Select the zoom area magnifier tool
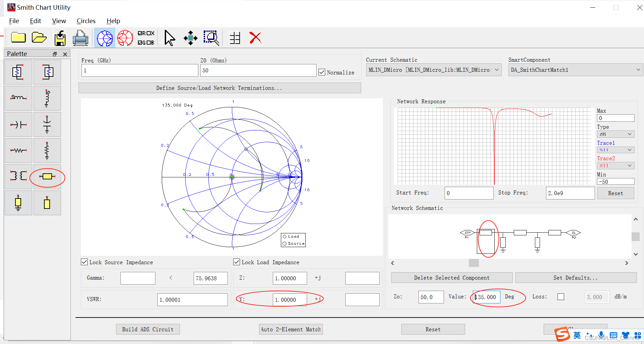Screen dimensions: 644x344 [x=211, y=38]
